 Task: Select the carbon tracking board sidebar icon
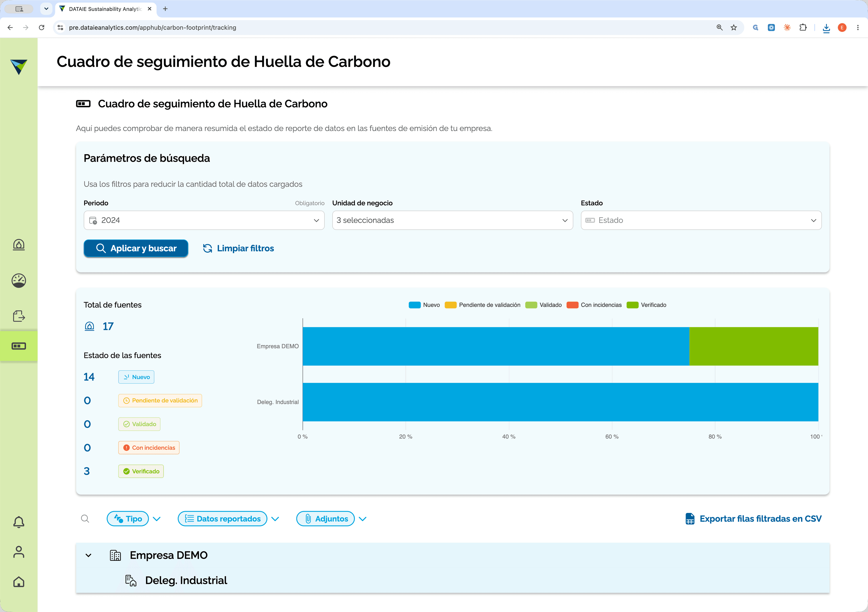[19, 346]
